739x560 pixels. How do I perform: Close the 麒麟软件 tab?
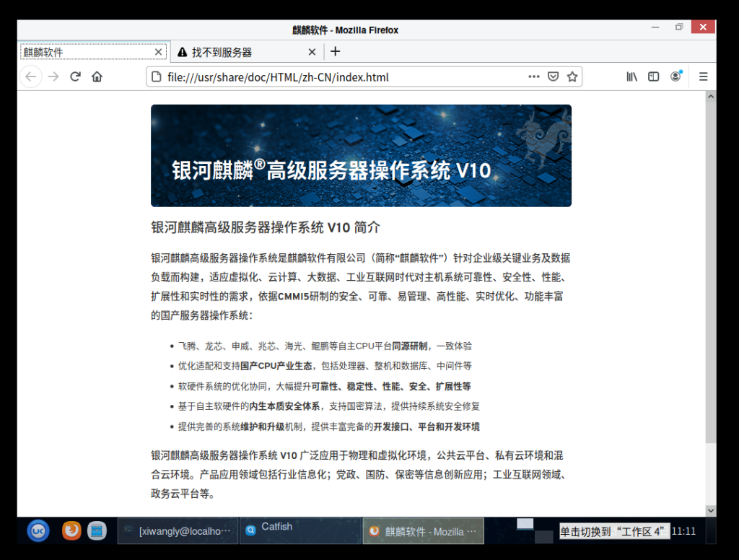(158, 52)
